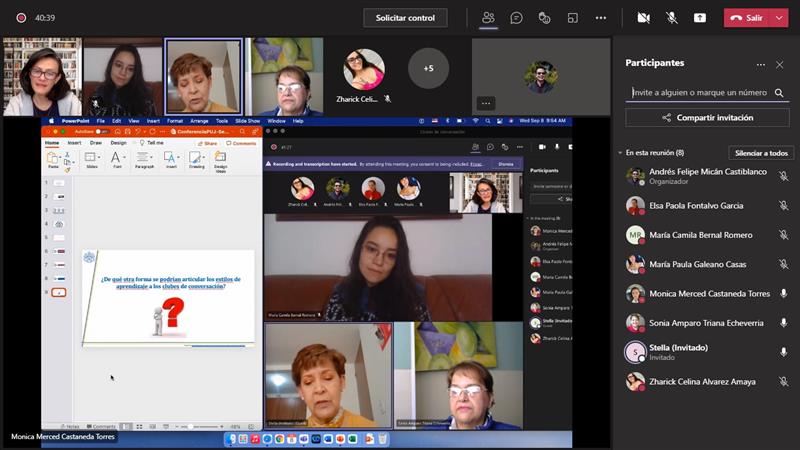Viewport: 800px width, 450px height.
Task: Open the Slide Show menu in the shared PowerPoint
Action: click(x=247, y=121)
